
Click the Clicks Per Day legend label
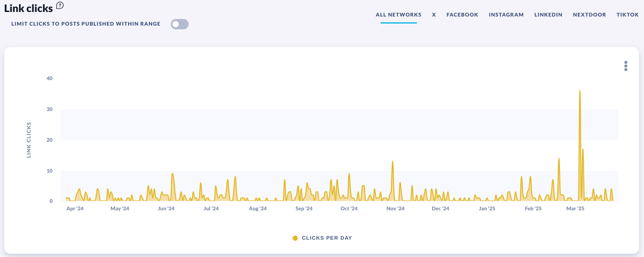pos(327,238)
